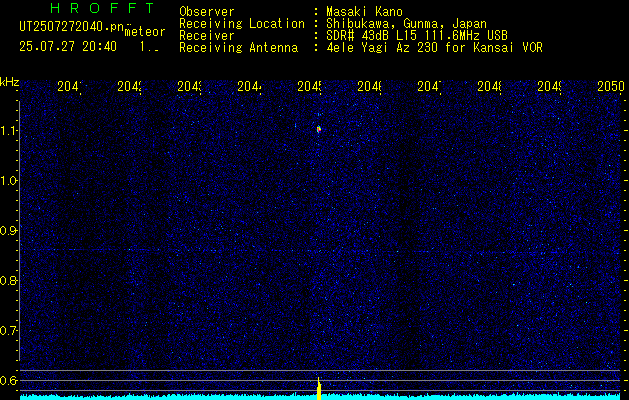Image resolution: width=629 pixels, height=400 pixels.
Task: Click the 1.1 frequency axis label
Action: (8, 131)
